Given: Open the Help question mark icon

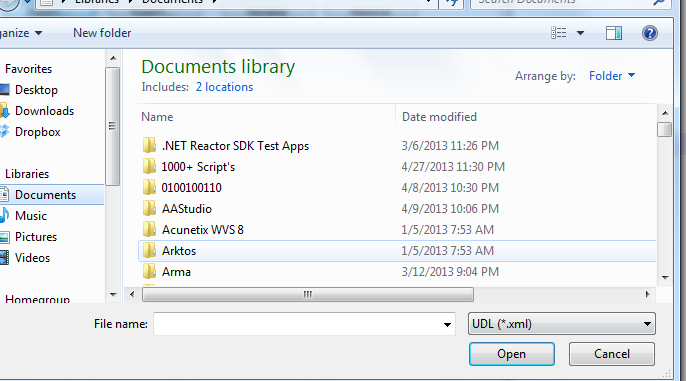Looking at the screenshot, I should point(650,33).
